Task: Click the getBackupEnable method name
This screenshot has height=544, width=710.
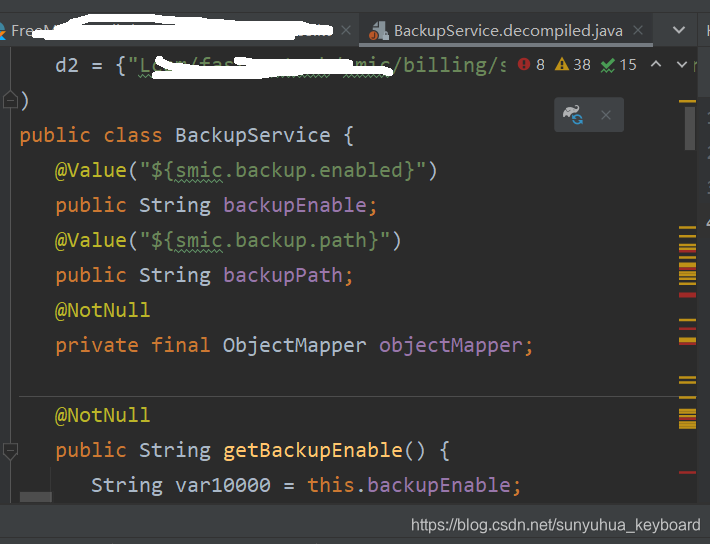Action: pyautogui.click(x=313, y=450)
